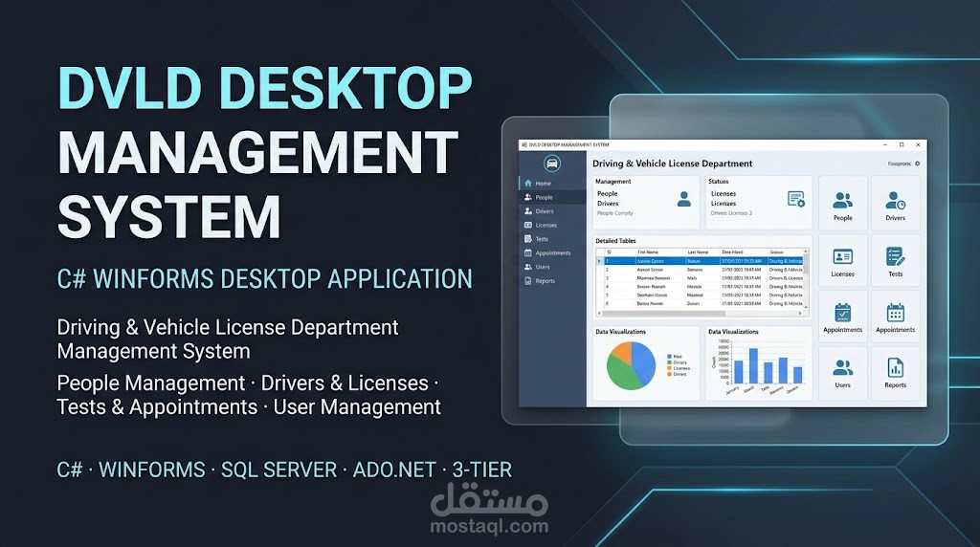Open the Licenses tile with ID card icon
The width and height of the screenshot is (980, 547).
tap(842, 260)
